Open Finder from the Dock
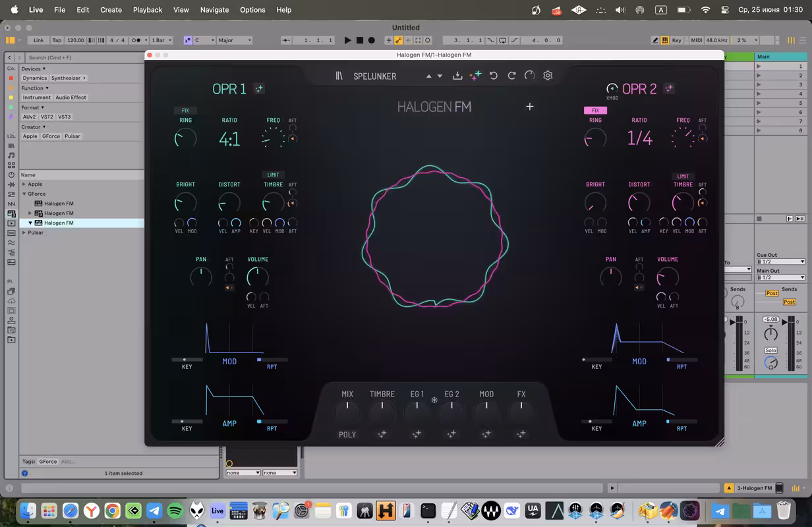The width and height of the screenshot is (812, 527). (x=28, y=511)
